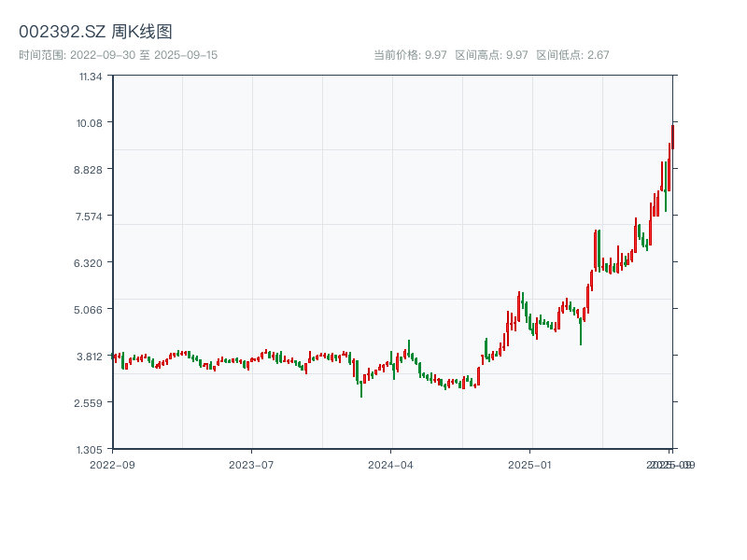Image resolution: width=747 pixels, height=560 pixels.
Task: Click the y-axis value 7.574
Action: (x=89, y=217)
